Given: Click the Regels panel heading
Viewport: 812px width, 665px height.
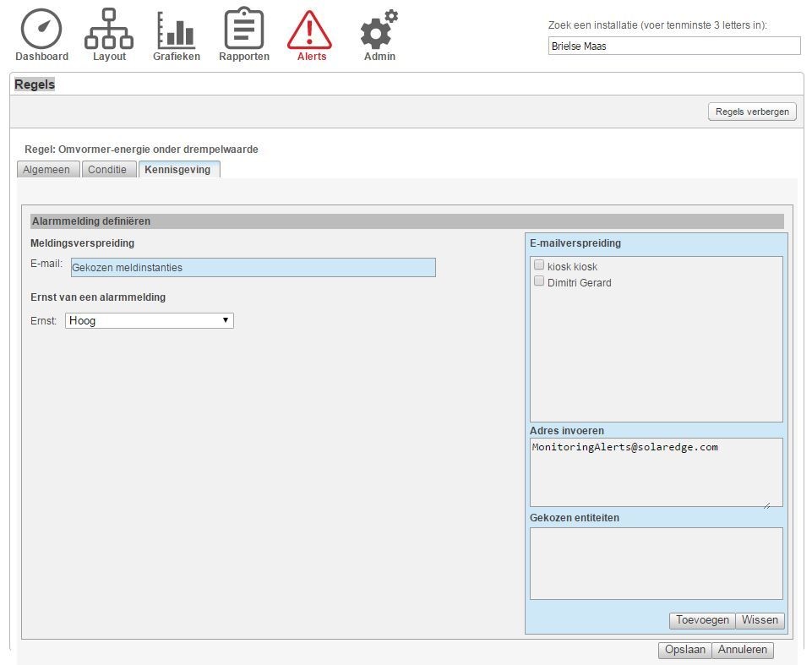Looking at the screenshot, I should 35,84.
